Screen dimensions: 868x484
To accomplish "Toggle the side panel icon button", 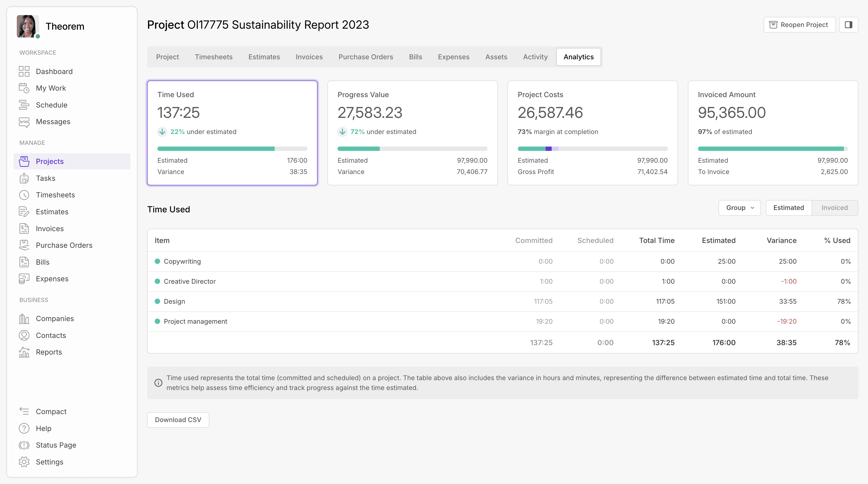I will point(848,25).
